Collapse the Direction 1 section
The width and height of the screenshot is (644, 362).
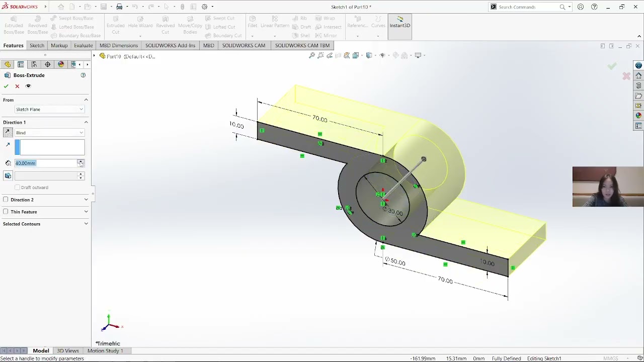point(86,122)
